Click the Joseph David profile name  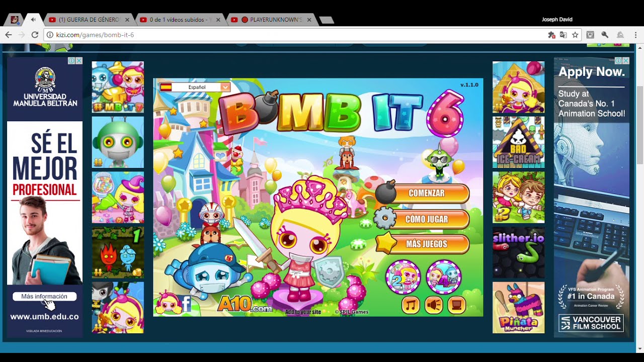click(x=557, y=20)
